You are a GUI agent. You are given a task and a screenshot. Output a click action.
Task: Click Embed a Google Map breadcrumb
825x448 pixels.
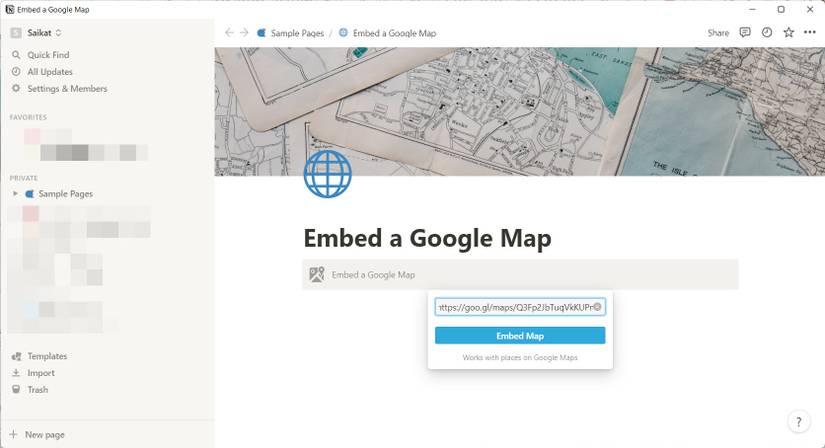(394, 33)
